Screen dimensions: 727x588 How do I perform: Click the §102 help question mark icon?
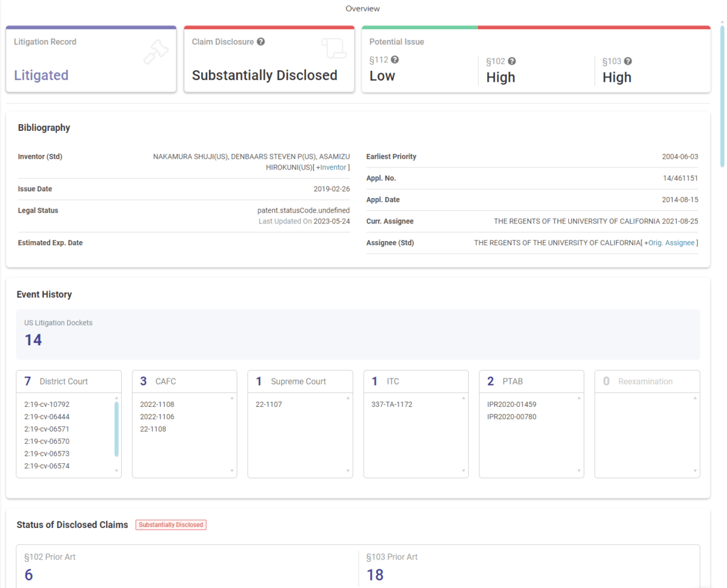pos(511,61)
